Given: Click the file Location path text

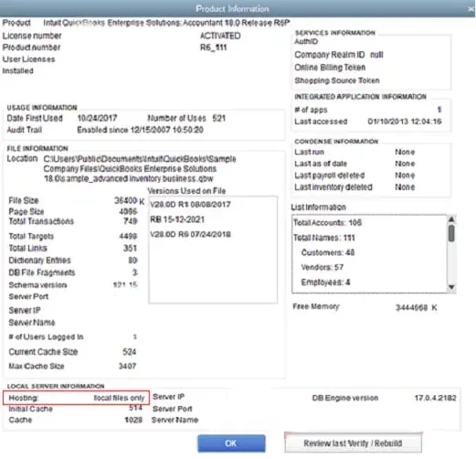Looking at the screenshot, I should click(x=140, y=168).
